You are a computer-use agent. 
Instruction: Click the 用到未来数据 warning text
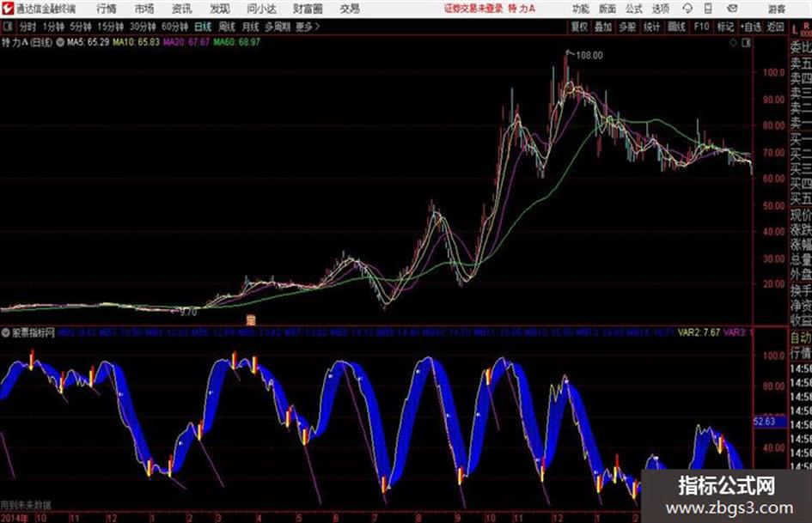tap(26, 505)
